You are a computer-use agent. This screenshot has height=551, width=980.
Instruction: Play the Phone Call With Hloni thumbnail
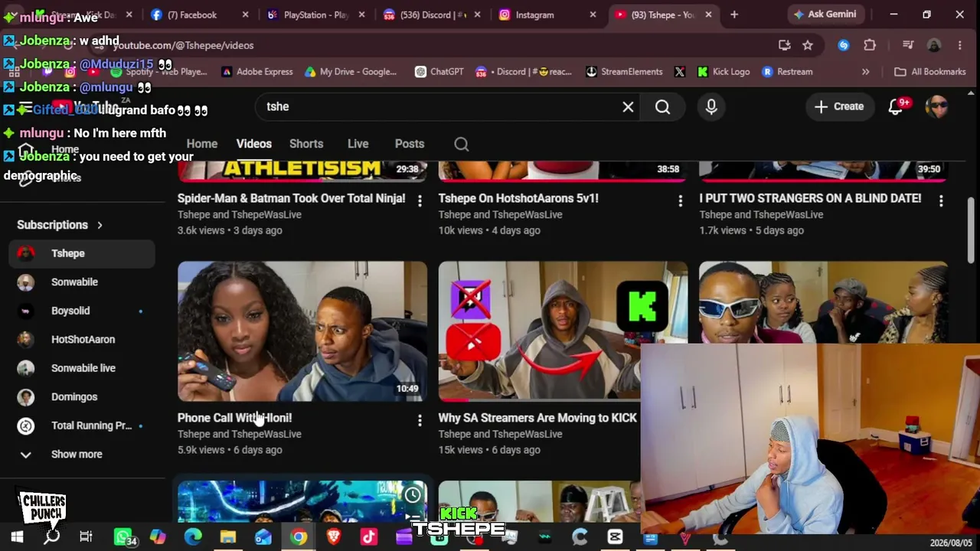point(302,331)
